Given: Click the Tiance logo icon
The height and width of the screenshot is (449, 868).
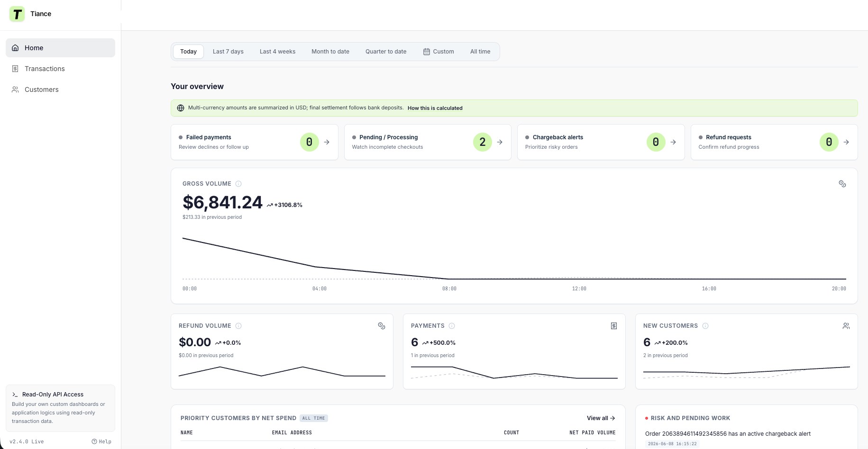Looking at the screenshot, I should click(x=17, y=14).
